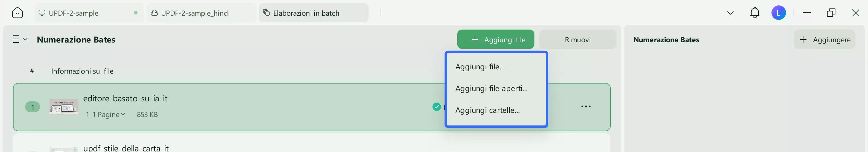
Task: Open the user profile avatar
Action: [x=778, y=13]
